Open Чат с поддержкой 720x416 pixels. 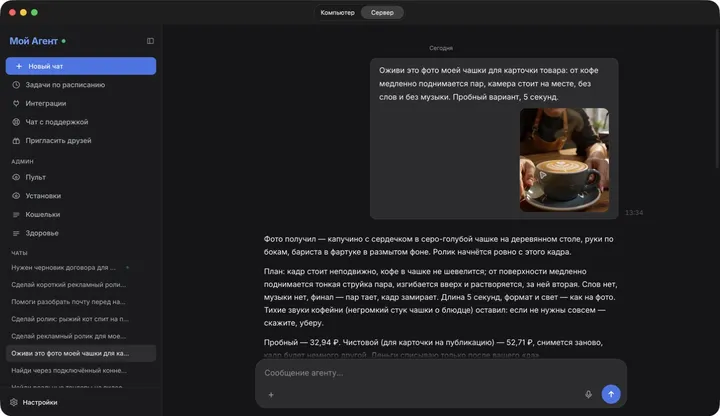click(x=81, y=122)
